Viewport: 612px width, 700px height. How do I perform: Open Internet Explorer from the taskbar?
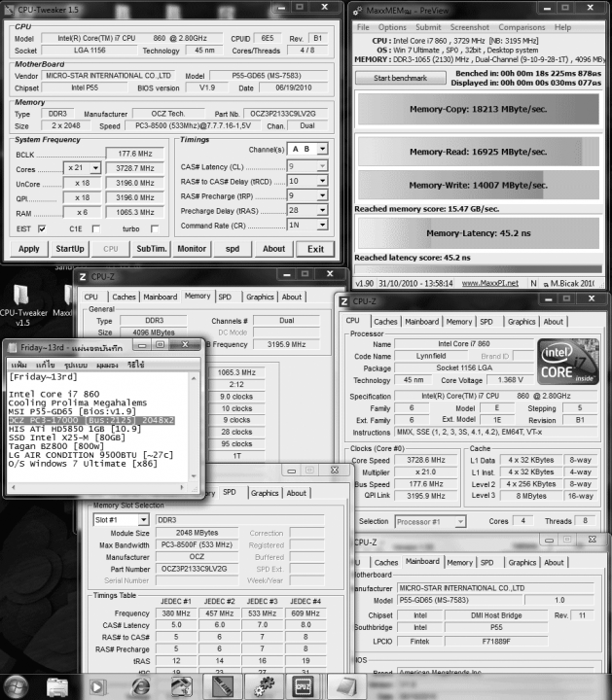[140, 687]
